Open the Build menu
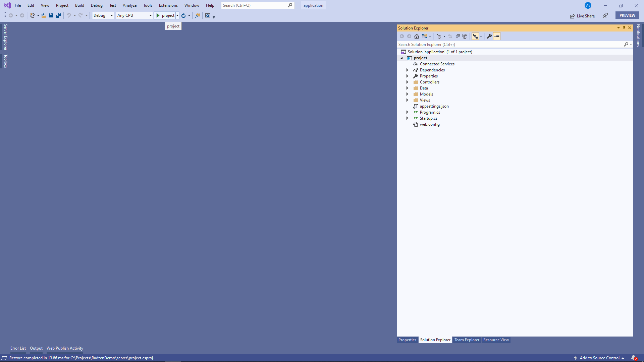 [79, 5]
